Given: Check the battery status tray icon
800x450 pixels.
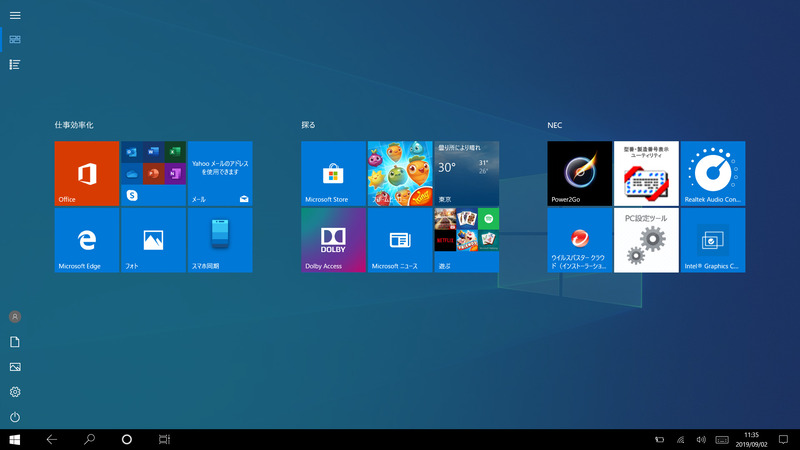Looking at the screenshot, I should [660, 440].
